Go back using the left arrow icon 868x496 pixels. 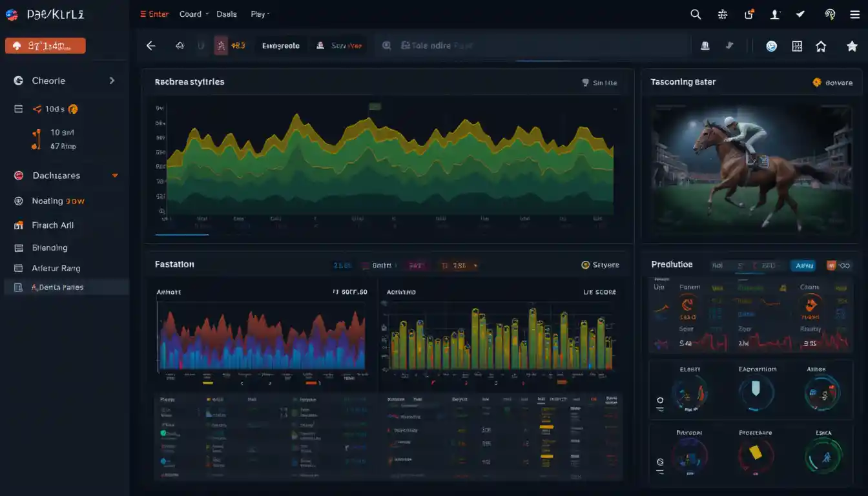click(151, 46)
